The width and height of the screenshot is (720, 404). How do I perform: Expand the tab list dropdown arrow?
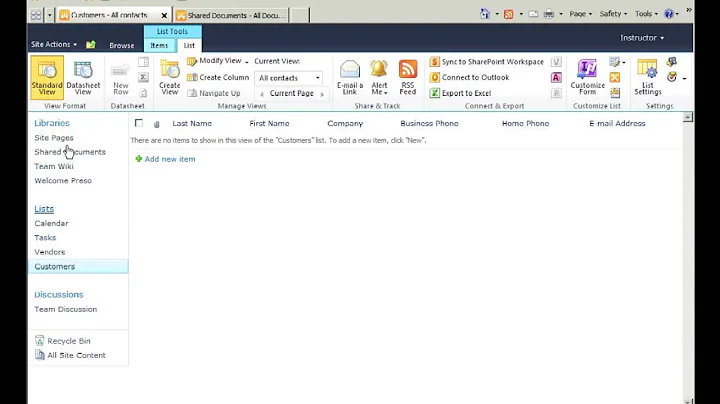tap(50, 15)
